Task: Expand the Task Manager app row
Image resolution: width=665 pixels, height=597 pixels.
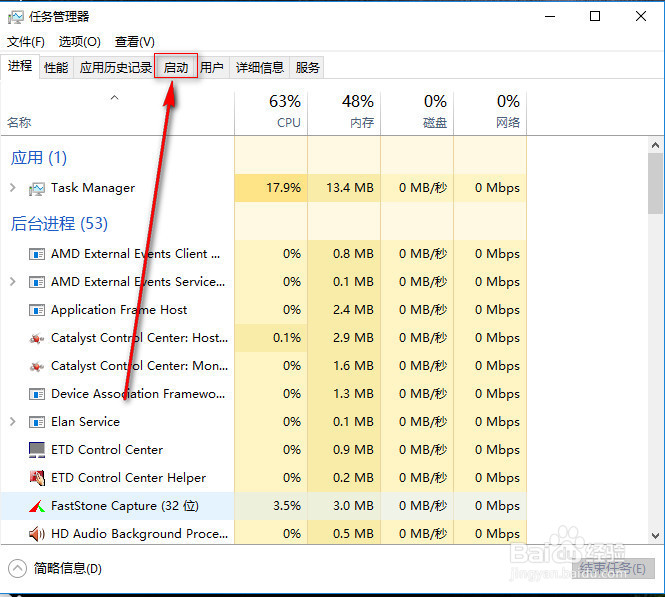Action: (x=13, y=187)
